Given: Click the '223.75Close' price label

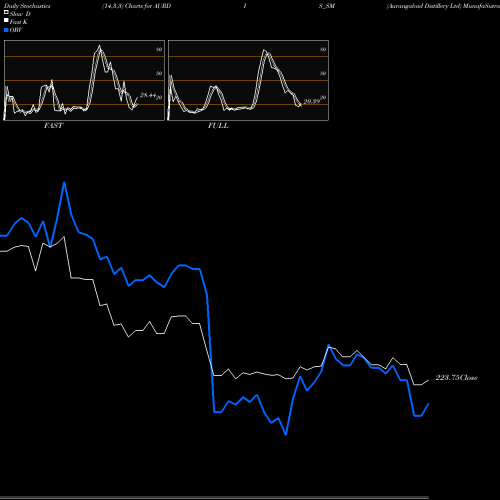Looking at the screenshot, I should [x=457, y=378].
